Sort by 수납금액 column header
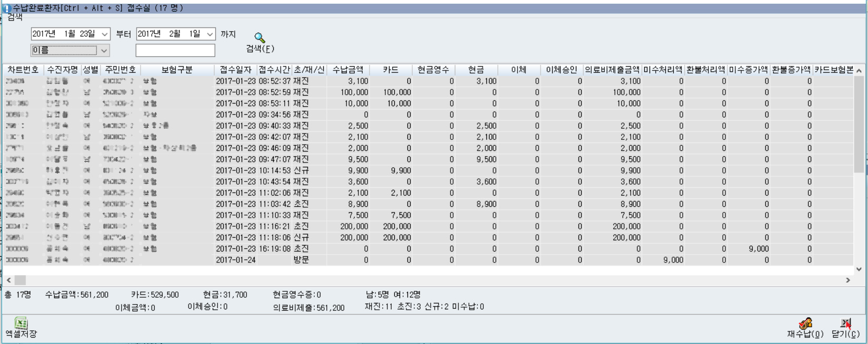 pos(347,70)
